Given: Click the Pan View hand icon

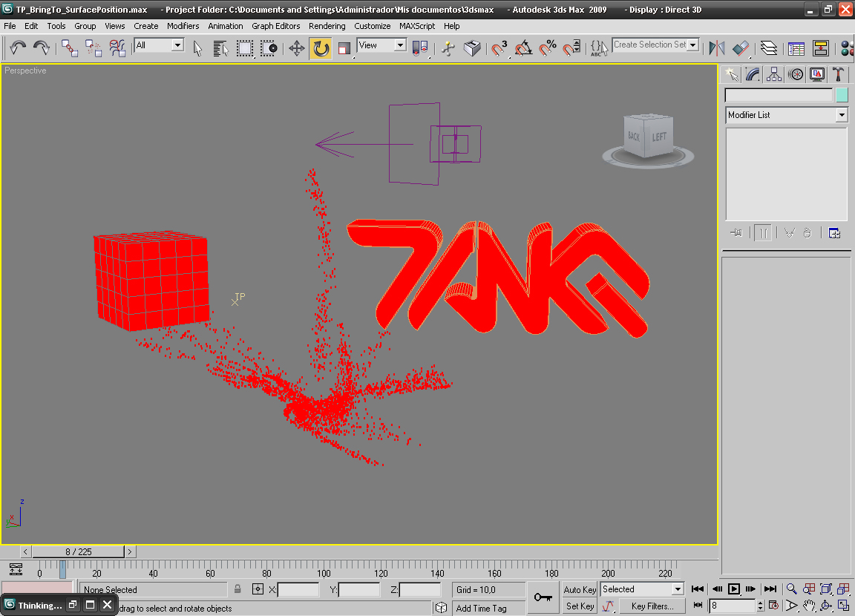Looking at the screenshot, I should click(809, 605).
